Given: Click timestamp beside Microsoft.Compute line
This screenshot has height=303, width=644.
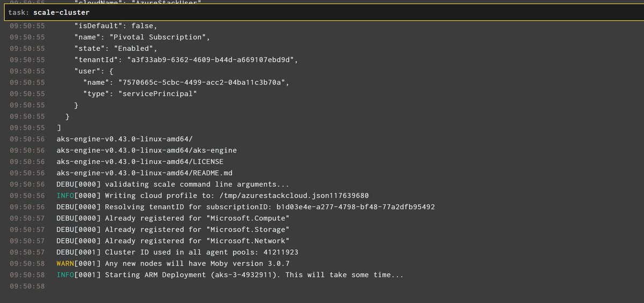Looking at the screenshot, I should pos(27,218).
